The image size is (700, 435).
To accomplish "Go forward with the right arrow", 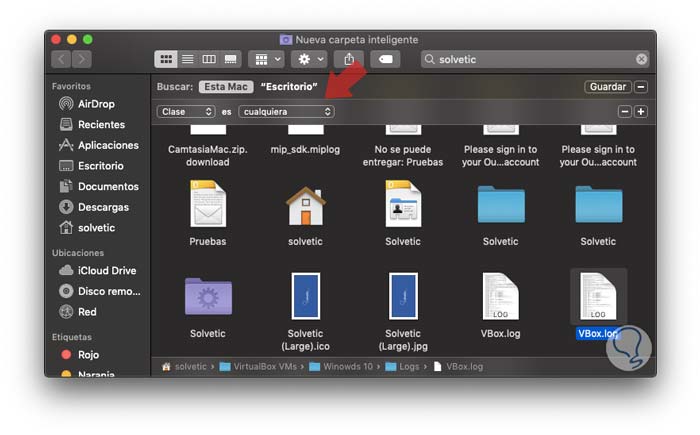I will click(x=82, y=59).
